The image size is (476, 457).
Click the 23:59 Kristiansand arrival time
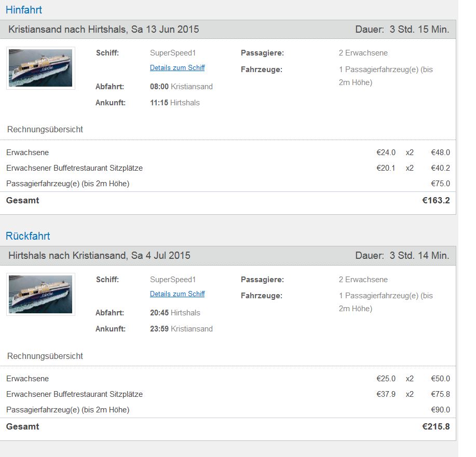181,329
